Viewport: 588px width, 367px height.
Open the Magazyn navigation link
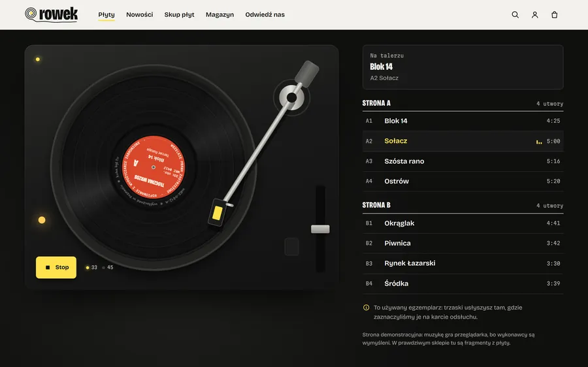[220, 14]
